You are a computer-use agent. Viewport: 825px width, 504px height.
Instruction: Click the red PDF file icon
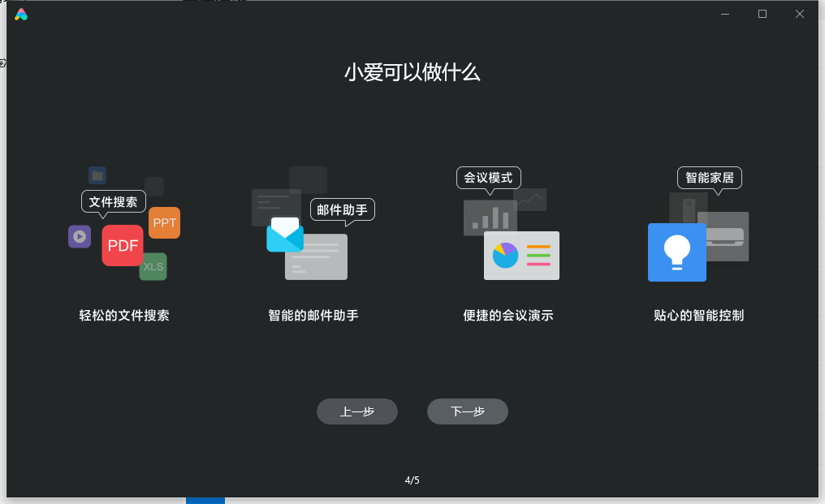123,246
